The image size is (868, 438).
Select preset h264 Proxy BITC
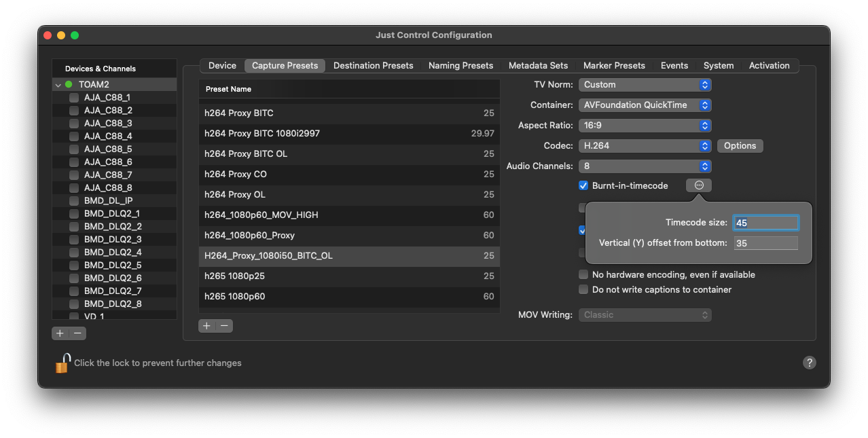pyautogui.click(x=349, y=113)
